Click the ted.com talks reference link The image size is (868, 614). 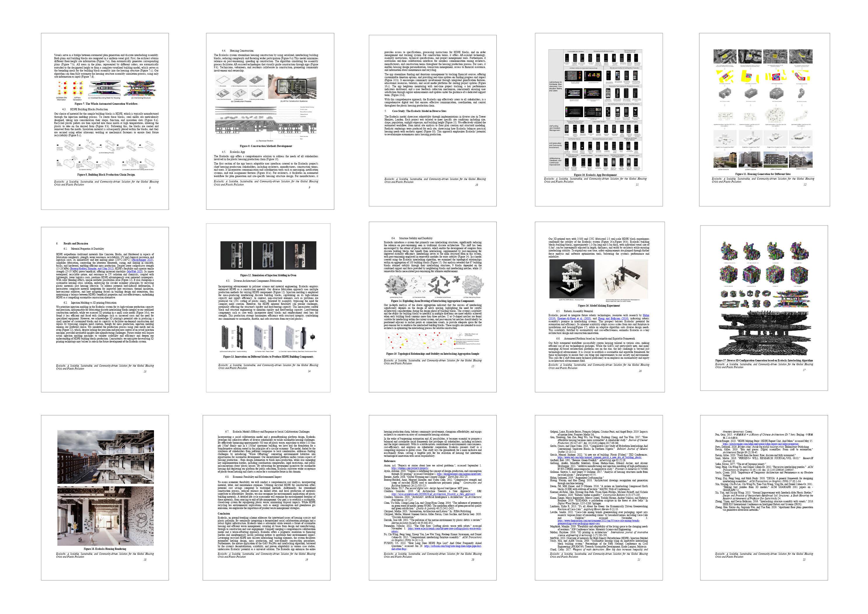[x=599, y=457]
